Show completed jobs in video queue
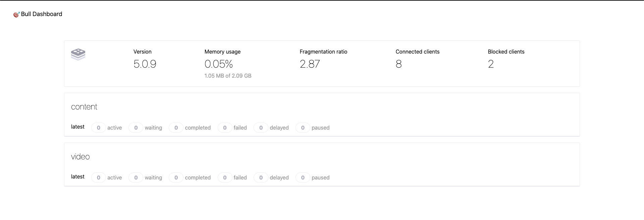This screenshot has width=644, height=220. pos(190,177)
